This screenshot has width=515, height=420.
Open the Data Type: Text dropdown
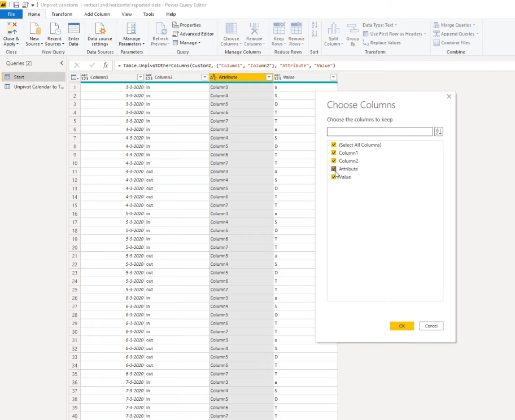379,25
